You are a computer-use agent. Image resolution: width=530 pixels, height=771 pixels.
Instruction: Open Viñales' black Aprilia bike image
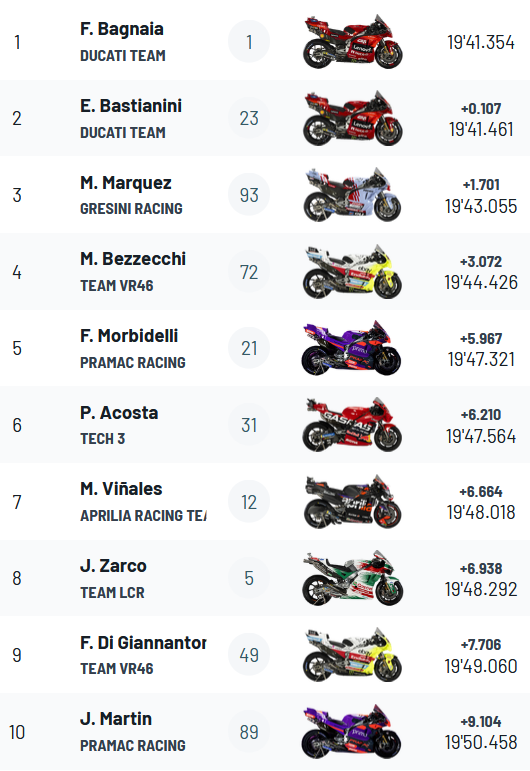(x=353, y=502)
